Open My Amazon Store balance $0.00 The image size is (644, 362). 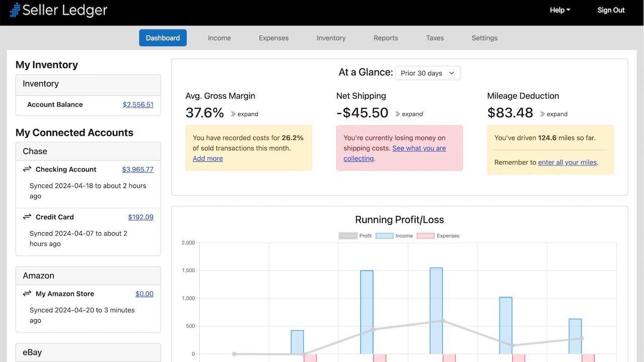[x=144, y=294]
